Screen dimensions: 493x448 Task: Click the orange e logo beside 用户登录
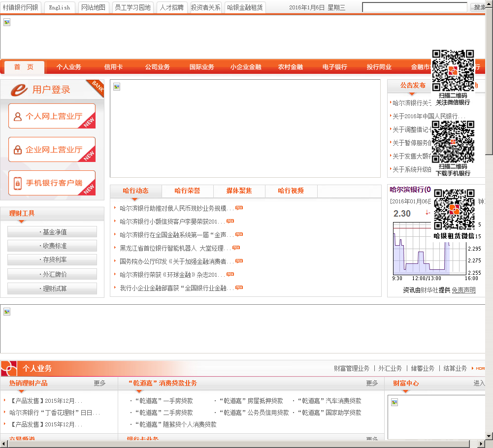(19, 90)
